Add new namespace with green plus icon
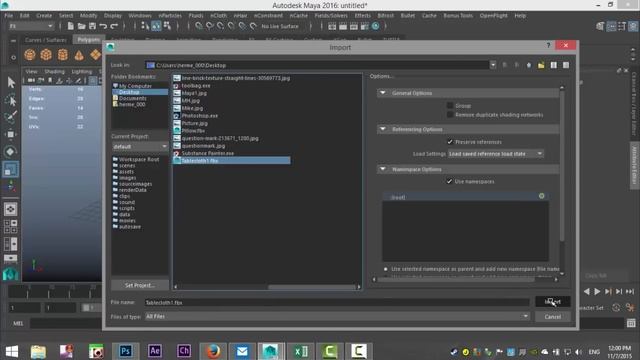This screenshot has height=360, width=640. (x=542, y=196)
